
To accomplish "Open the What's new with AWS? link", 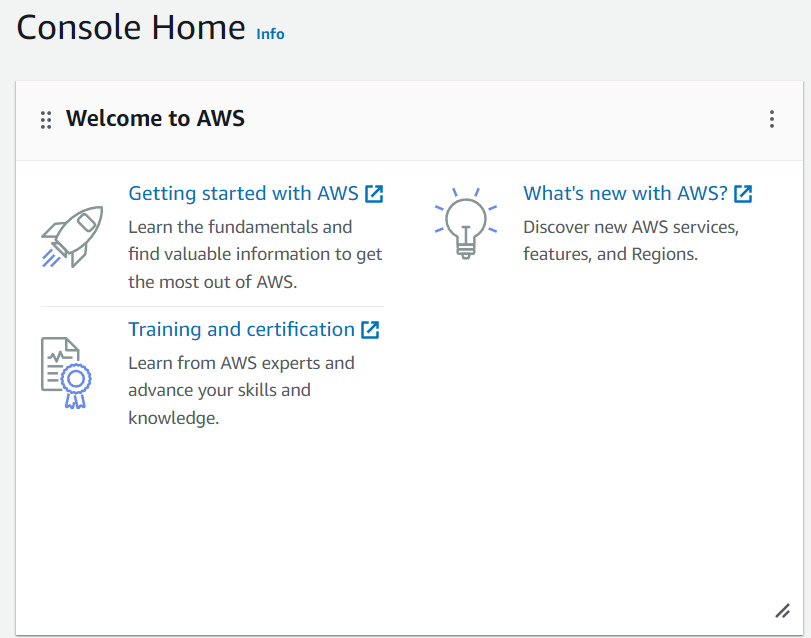I will [x=625, y=194].
